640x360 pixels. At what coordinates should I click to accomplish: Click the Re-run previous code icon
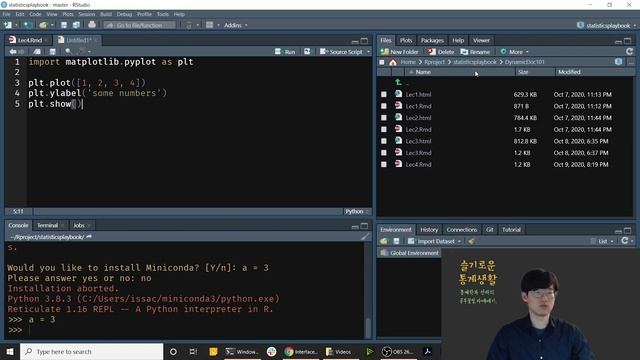(307, 51)
